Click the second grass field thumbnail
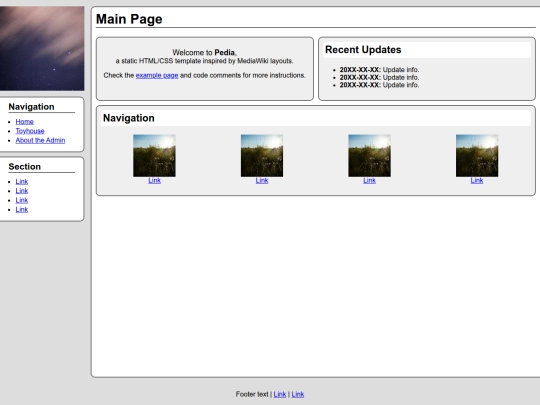 click(262, 156)
